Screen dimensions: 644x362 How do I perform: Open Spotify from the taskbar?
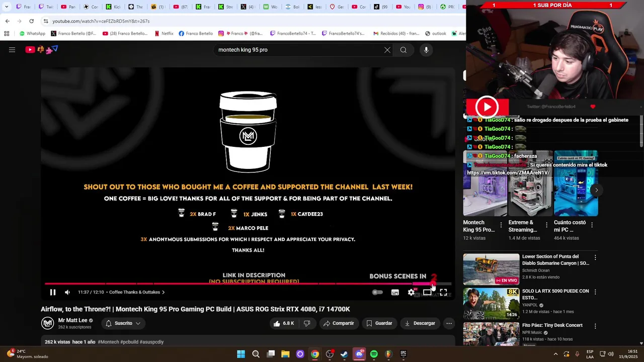(x=374, y=354)
